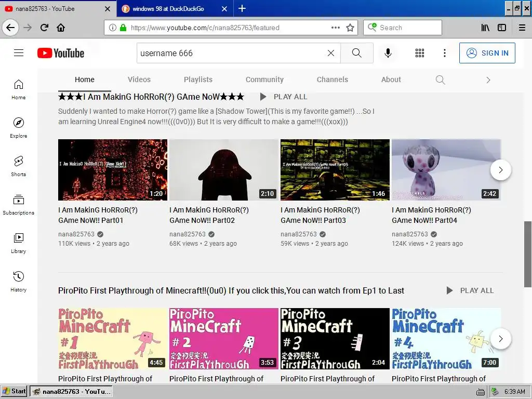Image resolution: width=532 pixels, height=399 pixels.
Task: Show next videos in Horror Game shelf
Action: 501,170
